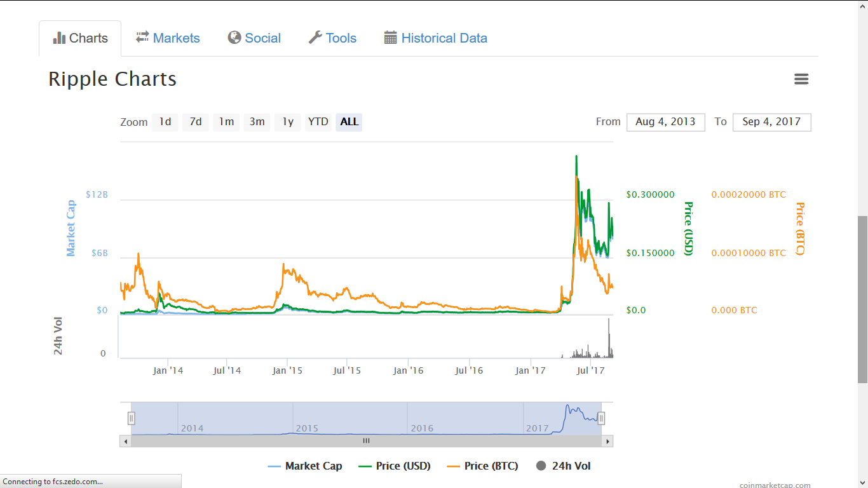Click the exchange arrows icon beside Markets
This screenshot has width=868, height=488.
[142, 37]
